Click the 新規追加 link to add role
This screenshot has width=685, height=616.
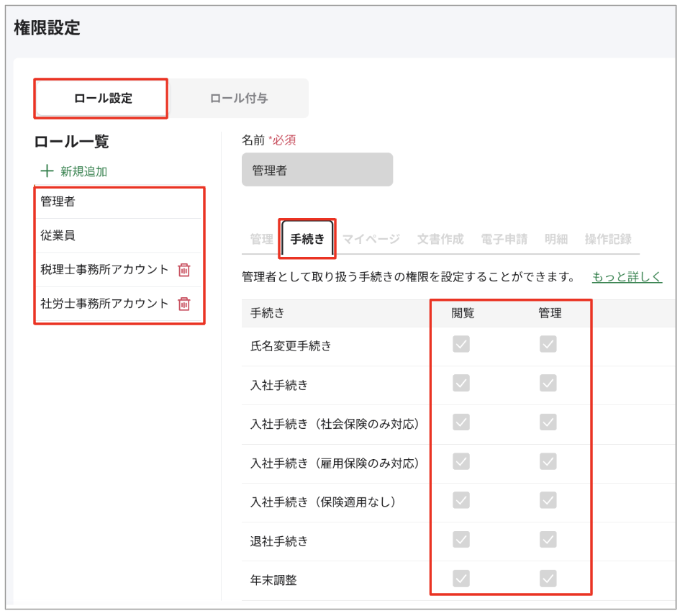(83, 171)
